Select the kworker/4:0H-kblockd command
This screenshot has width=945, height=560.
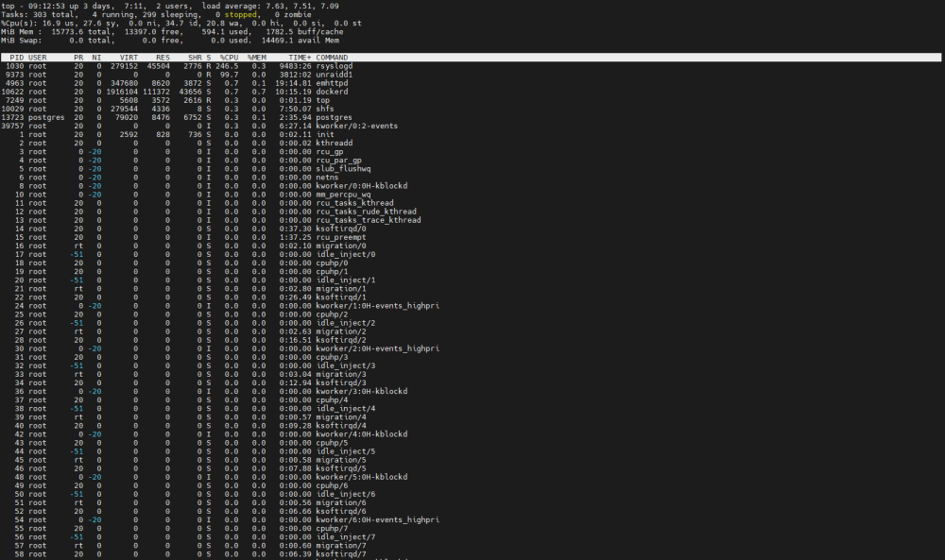[x=362, y=434]
